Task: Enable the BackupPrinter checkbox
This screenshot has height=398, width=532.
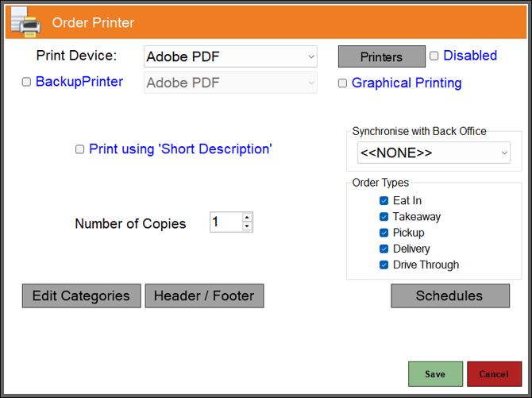Action: tap(26, 82)
